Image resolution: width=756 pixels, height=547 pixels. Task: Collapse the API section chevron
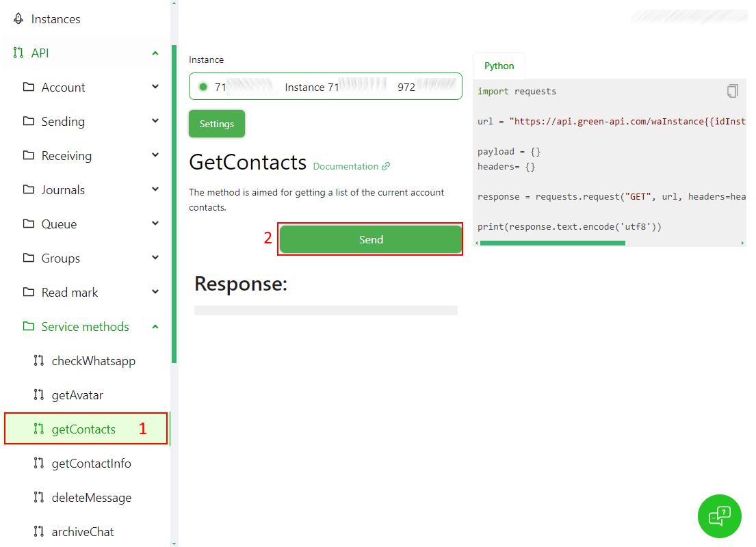[155, 53]
